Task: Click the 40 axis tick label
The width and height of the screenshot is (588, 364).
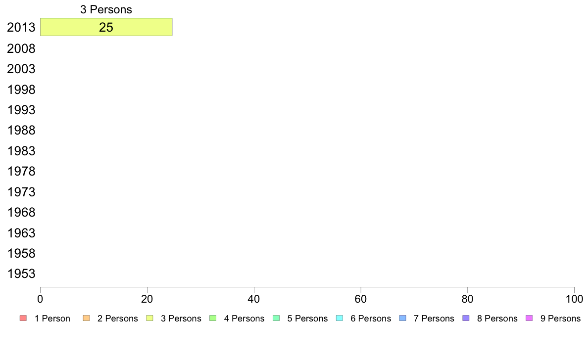Action: [x=254, y=299]
